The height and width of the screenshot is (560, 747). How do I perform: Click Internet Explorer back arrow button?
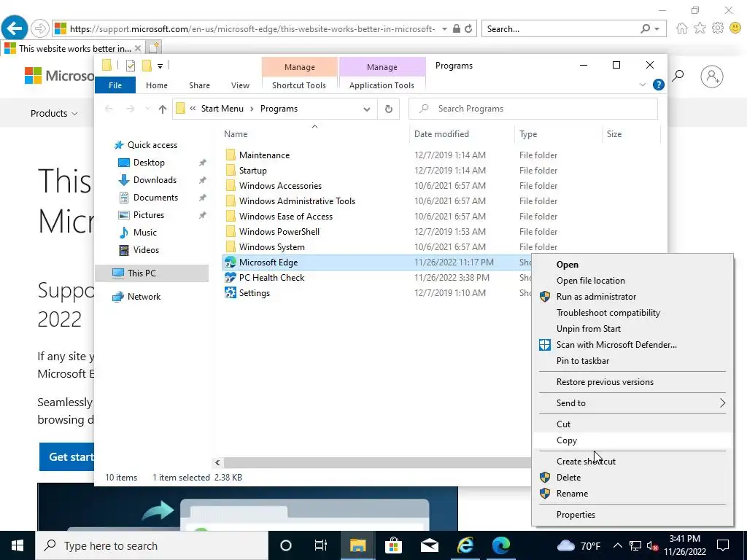pyautogui.click(x=15, y=28)
